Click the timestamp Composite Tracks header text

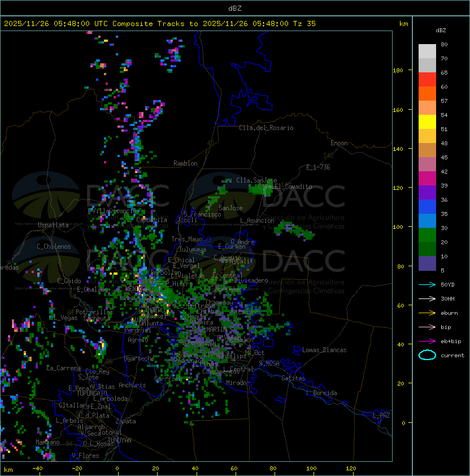(160, 24)
